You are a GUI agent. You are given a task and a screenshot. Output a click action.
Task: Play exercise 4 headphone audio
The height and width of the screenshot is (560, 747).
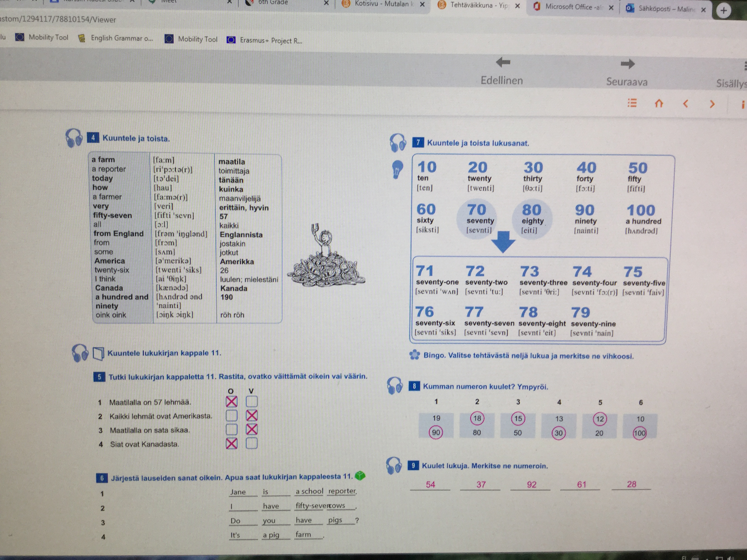click(x=74, y=138)
